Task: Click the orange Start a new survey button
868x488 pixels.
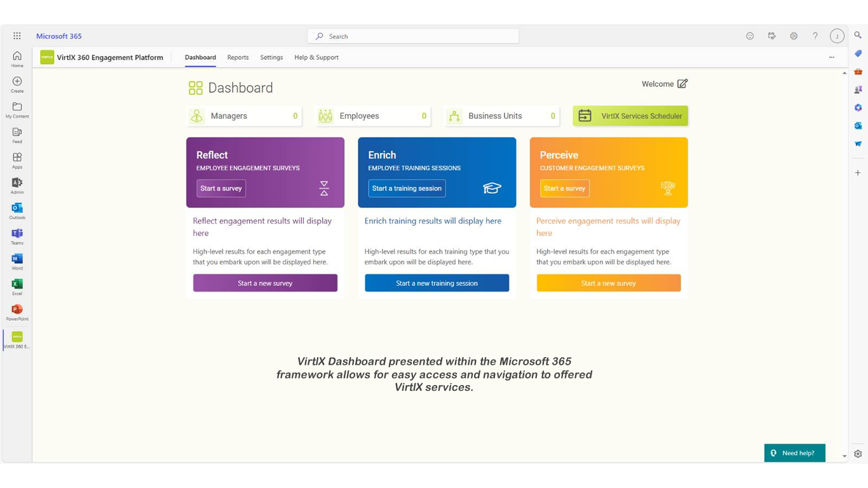Action: pos(608,283)
